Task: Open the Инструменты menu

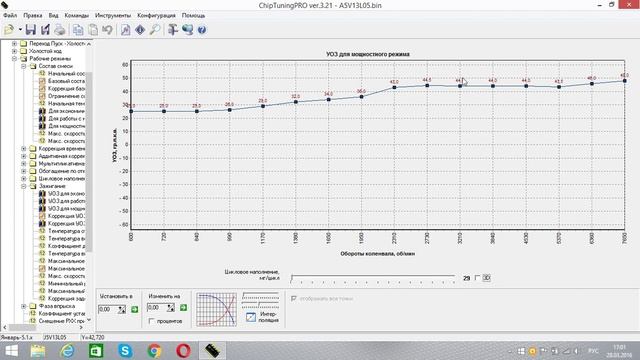Action: [113, 15]
